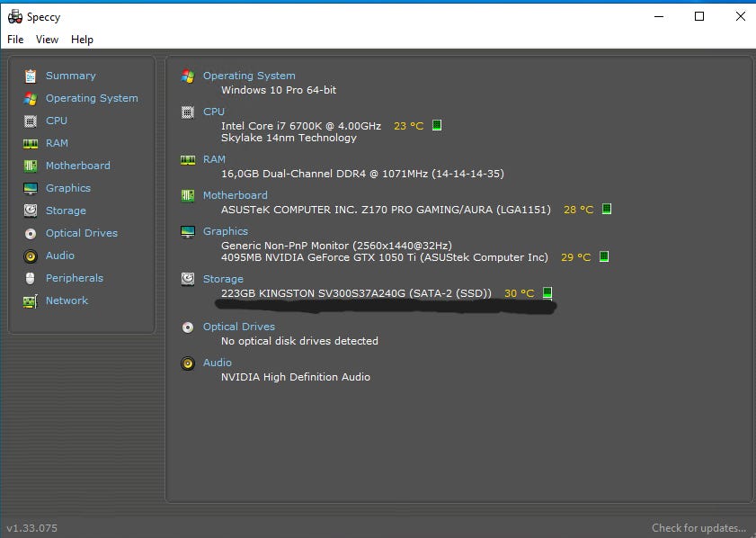756x538 pixels.
Task: Click the Graphics monitor icon in sidebar
Action: coord(31,189)
